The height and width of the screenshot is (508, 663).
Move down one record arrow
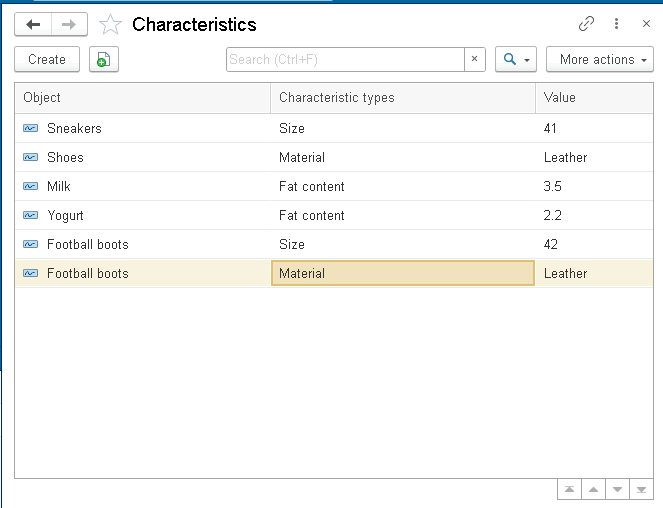[617, 489]
